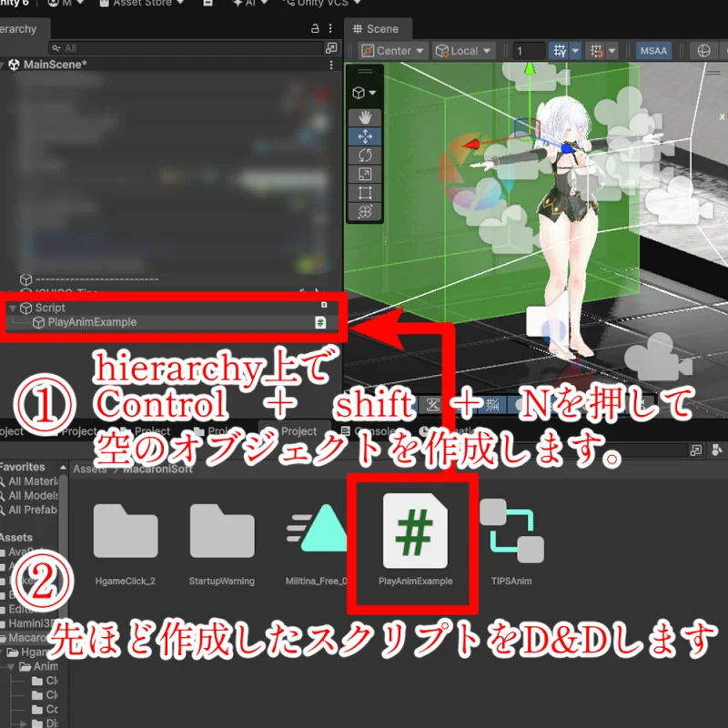Screen dimensions: 728x728
Task: Select All Materials favorite
Action: point(29,481)
